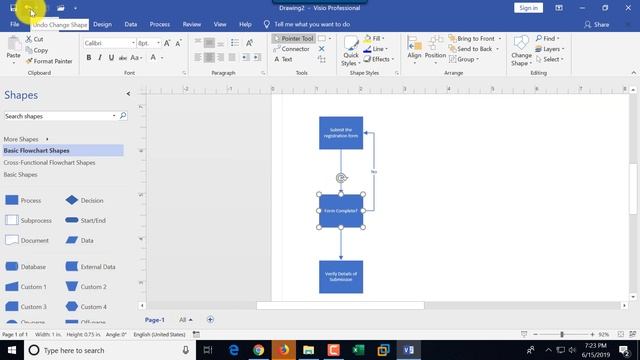Click the Bullets list icon

[x=235, y=42]
